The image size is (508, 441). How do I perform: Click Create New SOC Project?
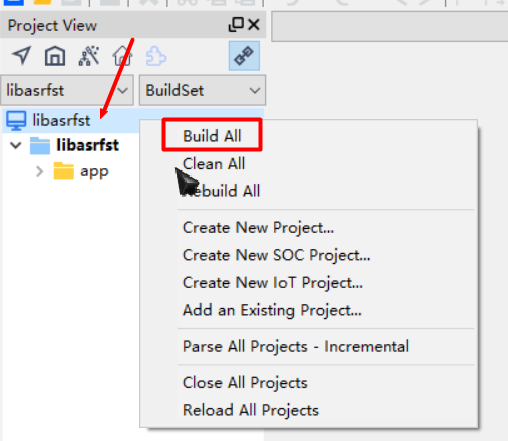pos(276,255)
